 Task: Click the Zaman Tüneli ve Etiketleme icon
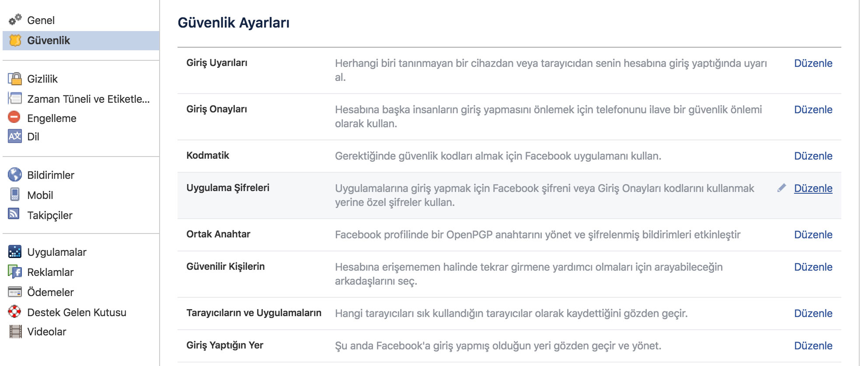(15, 98)
